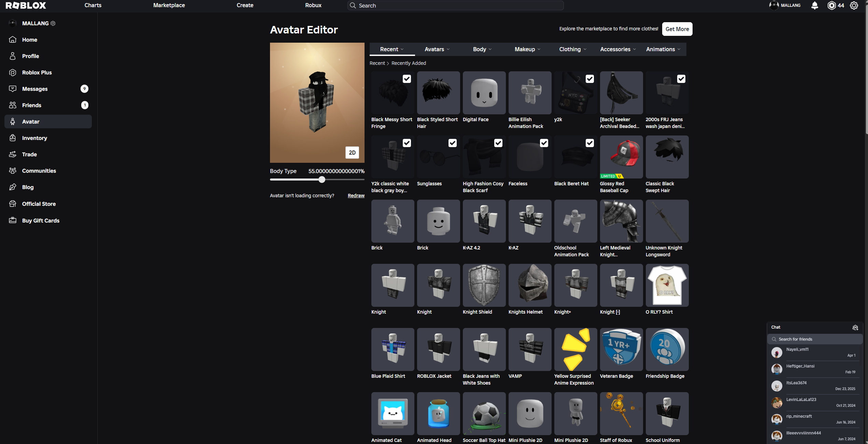Click the rip_minecraft chat avatar
Screen dimensions: 868x444
777,419
